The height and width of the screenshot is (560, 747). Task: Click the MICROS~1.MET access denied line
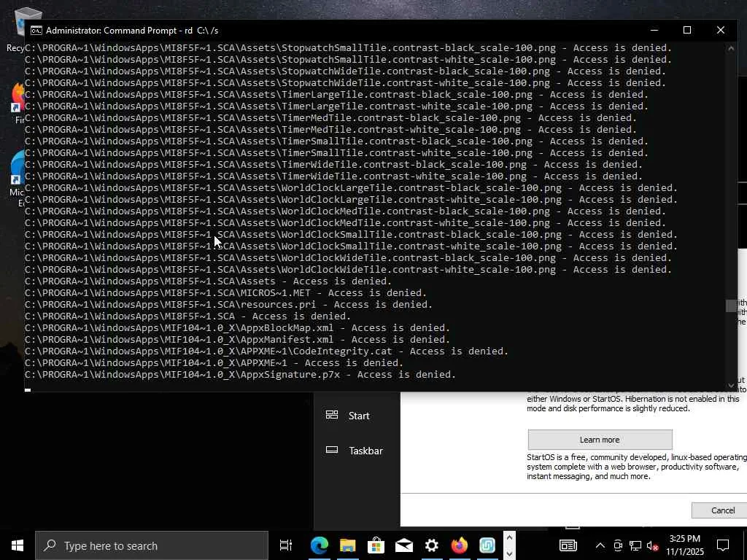pos(226,293)
